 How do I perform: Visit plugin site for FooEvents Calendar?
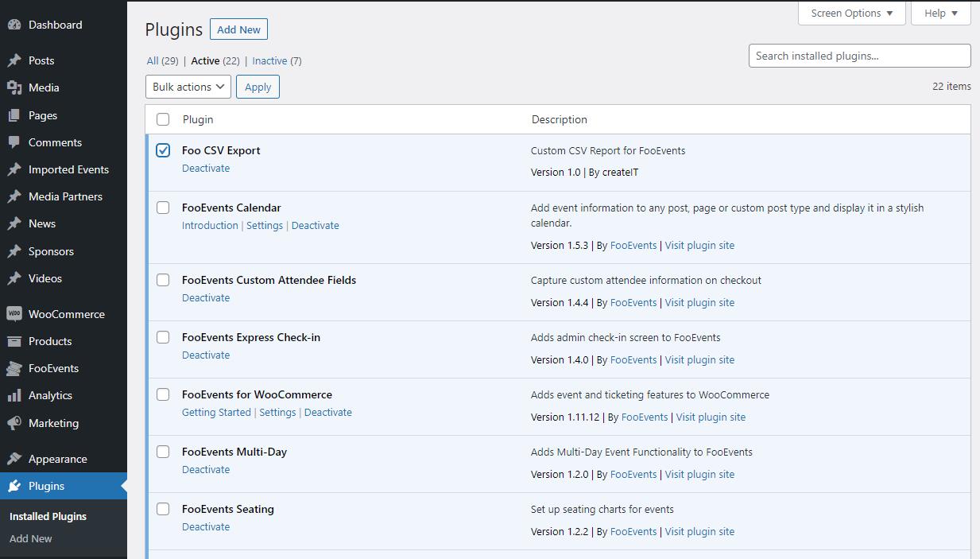click(x=699, y=245)
